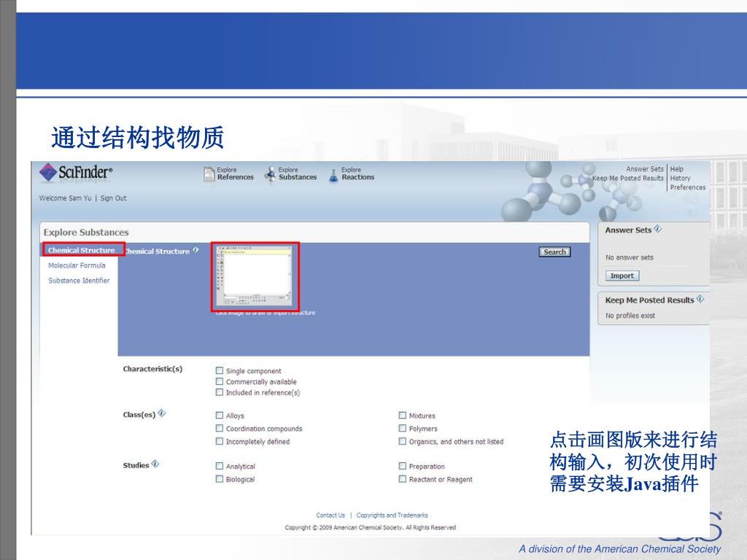
Task: Open the Contact Us link
Action: (x=330, y=516)
